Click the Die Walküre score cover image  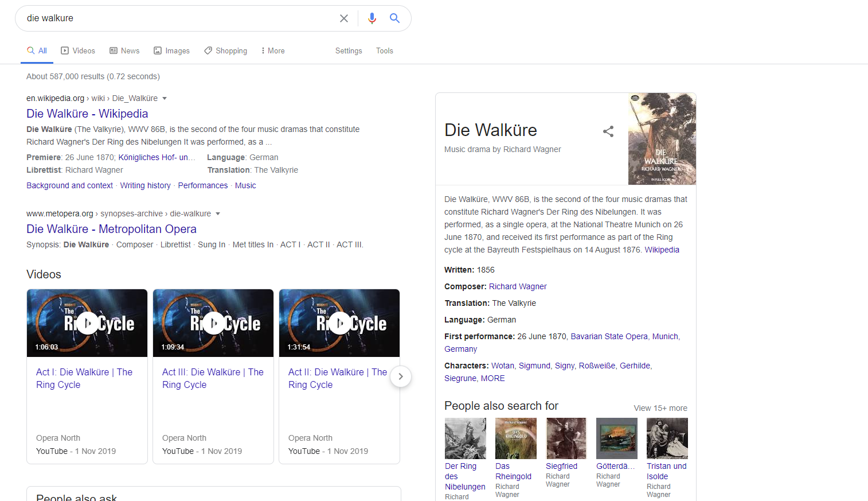tap(662, 139)
